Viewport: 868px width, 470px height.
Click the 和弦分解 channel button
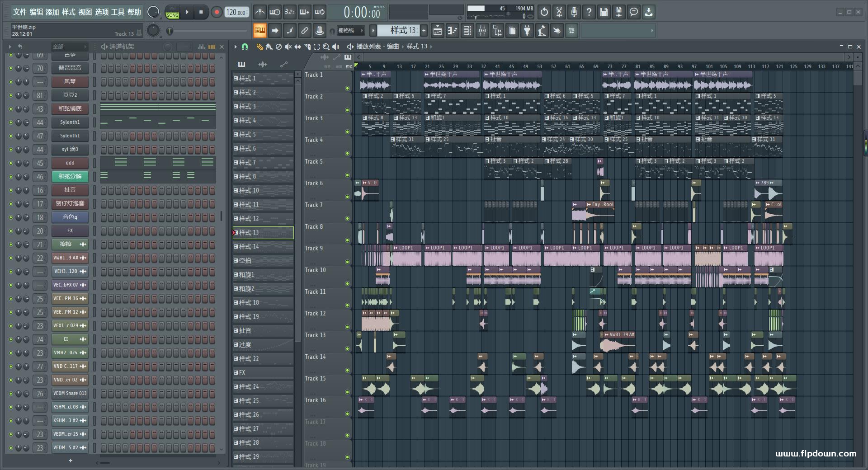pyautogui.click(x=70, y=177)
